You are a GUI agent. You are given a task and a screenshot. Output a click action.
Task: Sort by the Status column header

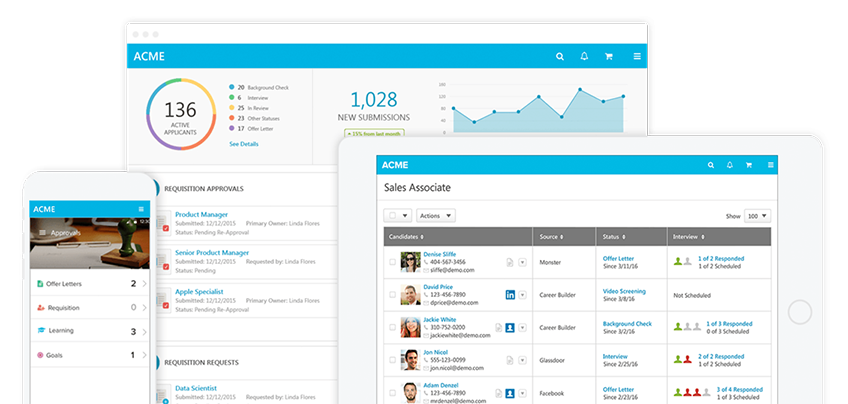click(632, 237)
